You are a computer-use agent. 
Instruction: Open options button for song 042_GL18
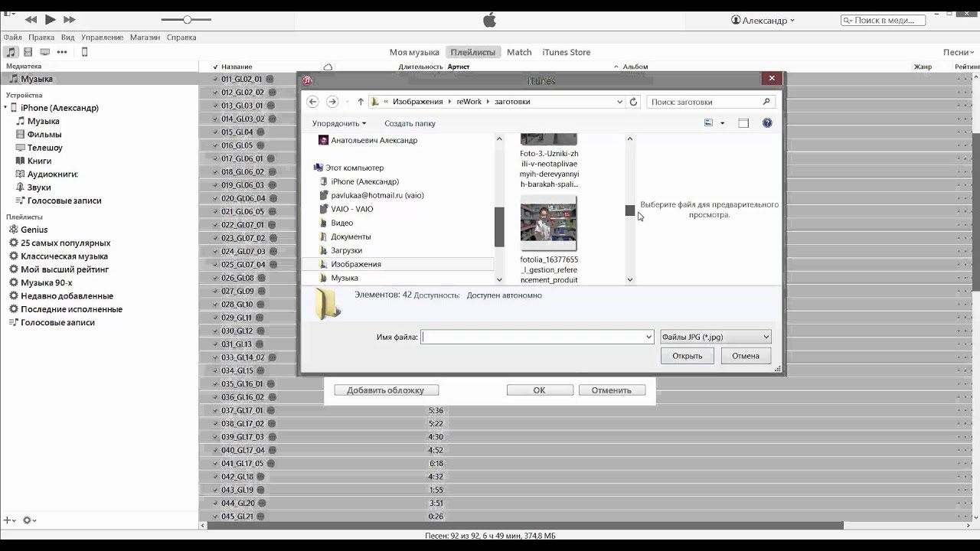point(261,477)
